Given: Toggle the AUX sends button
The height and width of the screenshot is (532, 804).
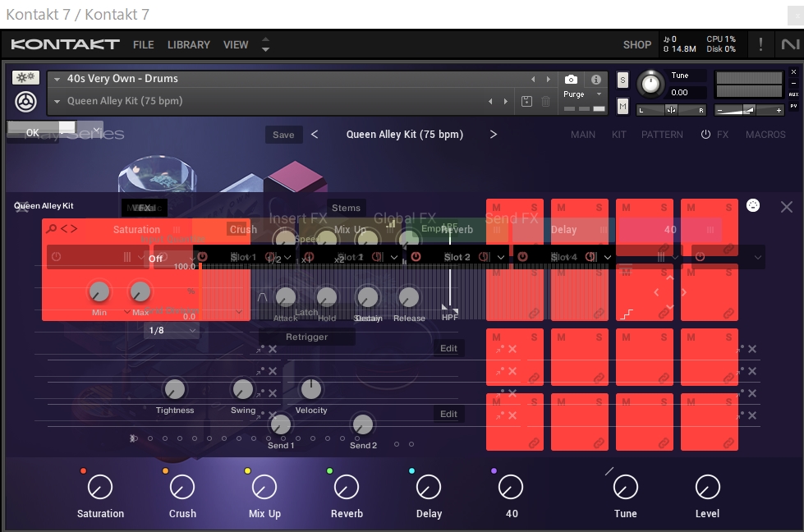Looking at the screenshot, I should pos(793,94).
